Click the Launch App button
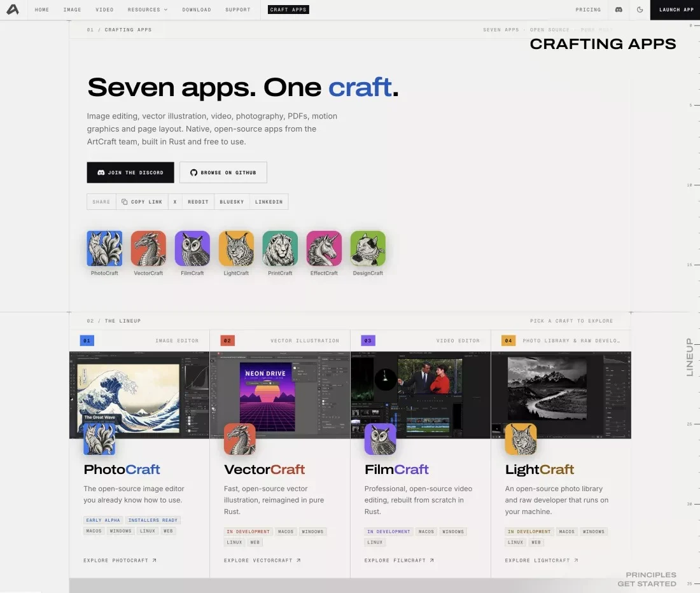The image size is (700, 593). 675,10
